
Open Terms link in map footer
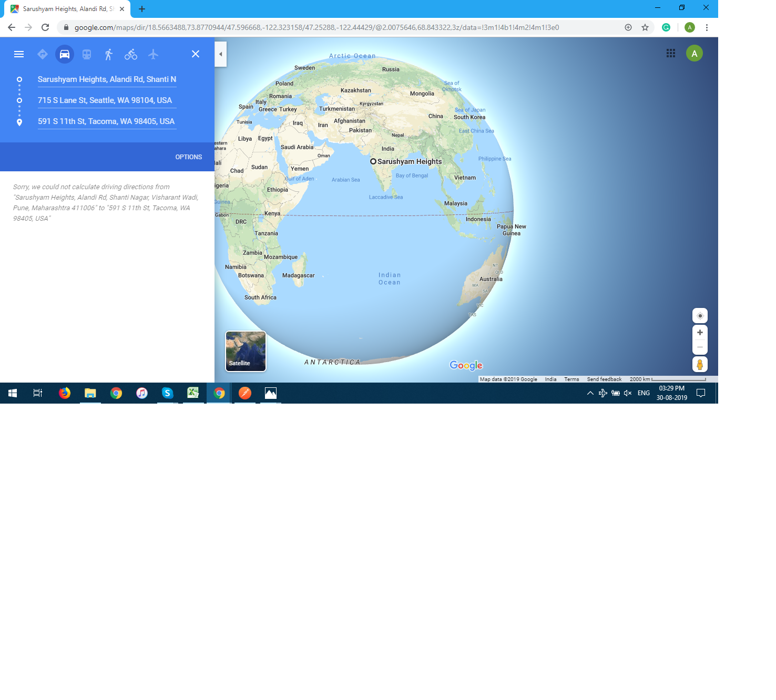(x=571, y=379)
